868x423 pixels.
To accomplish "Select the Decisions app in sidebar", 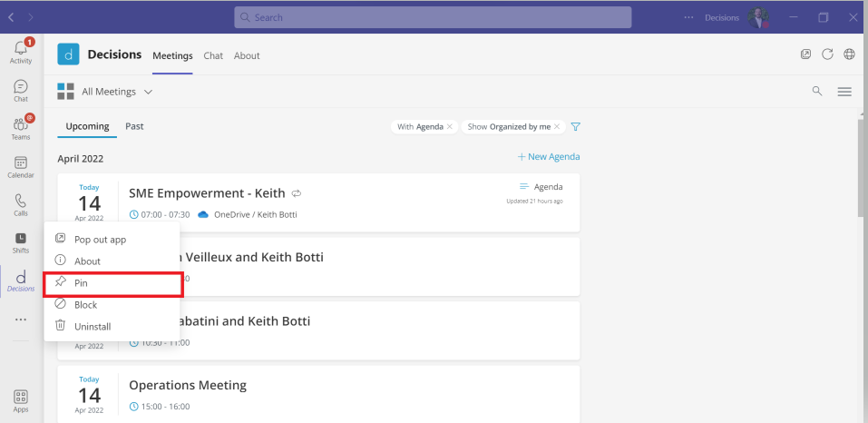I will pyautogui.click(x=21, y=281).
